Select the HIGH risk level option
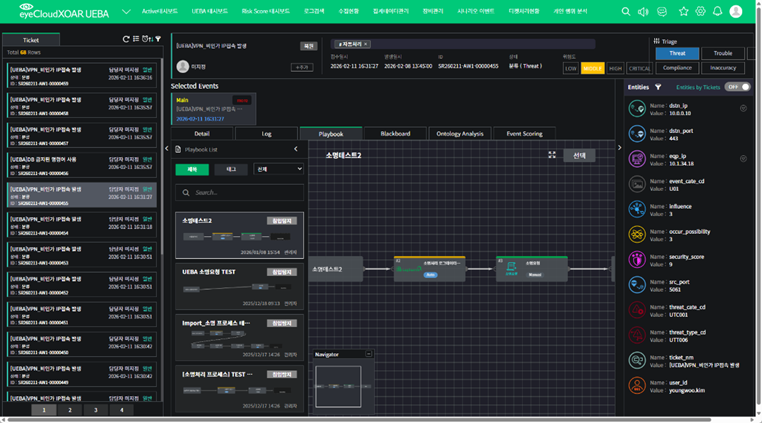This screenshot has width=762, height=423. 615,68
